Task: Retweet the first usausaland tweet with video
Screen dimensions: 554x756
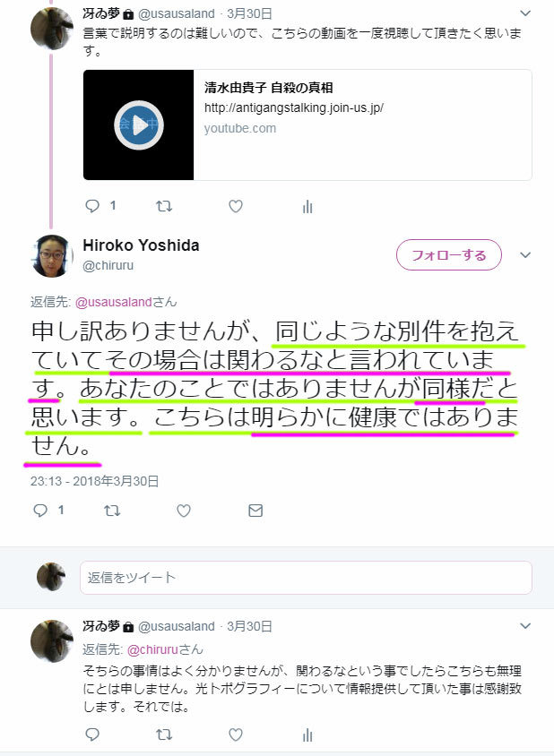Action: tap(164, 206)
